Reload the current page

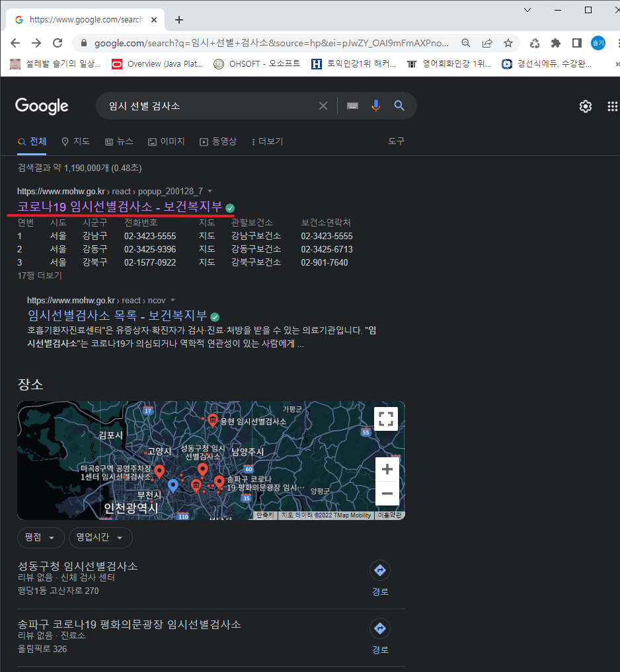58,43
